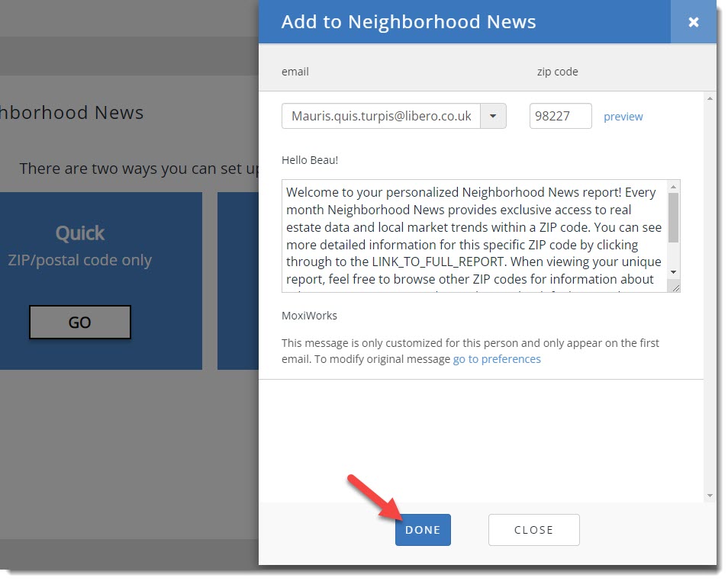
Task: Open the preview link
Action: tap(623, 117)
